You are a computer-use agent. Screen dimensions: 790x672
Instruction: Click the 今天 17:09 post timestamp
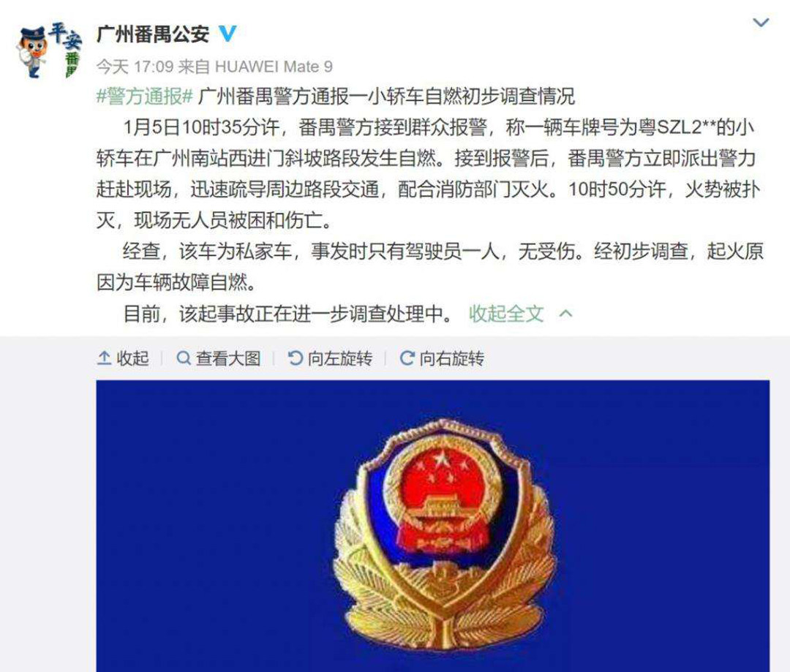coord(135,67)
